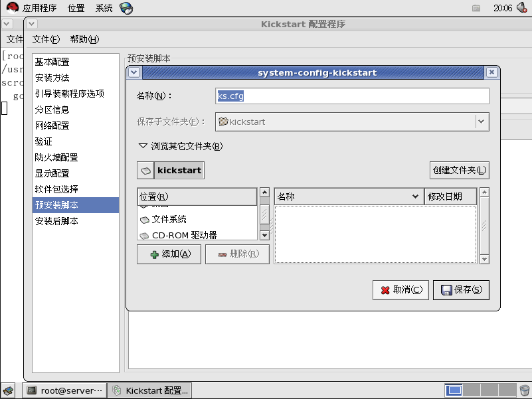
Task: Click the 删除(R) button
Action: 238,254
